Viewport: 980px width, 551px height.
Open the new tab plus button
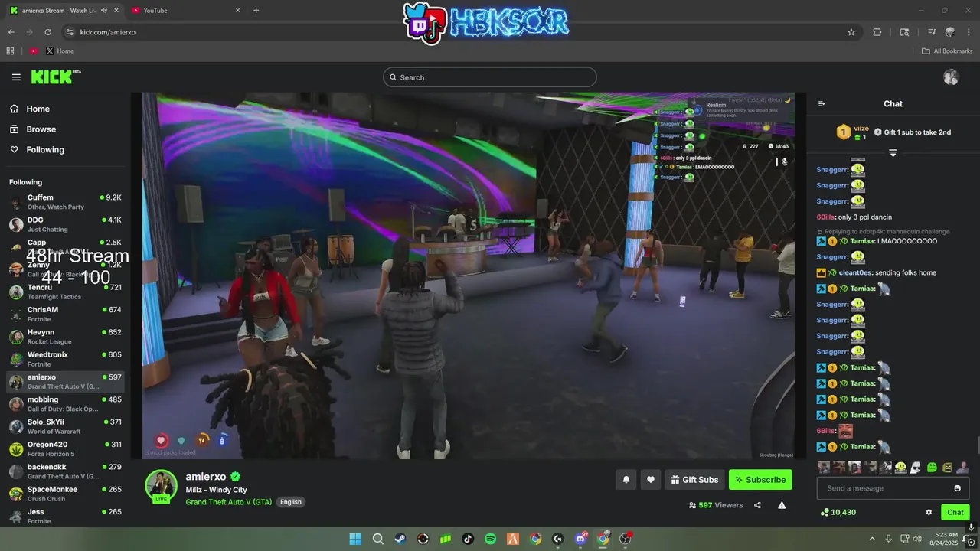tap(256, 11)
